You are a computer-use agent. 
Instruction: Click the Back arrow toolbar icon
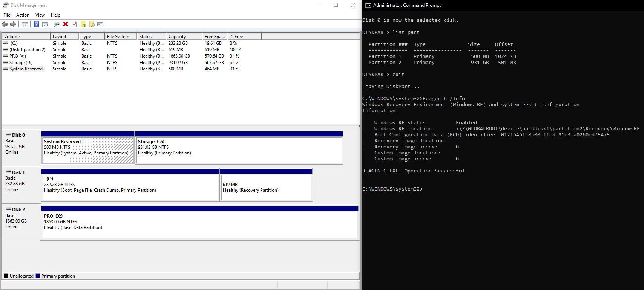(5, 24)
